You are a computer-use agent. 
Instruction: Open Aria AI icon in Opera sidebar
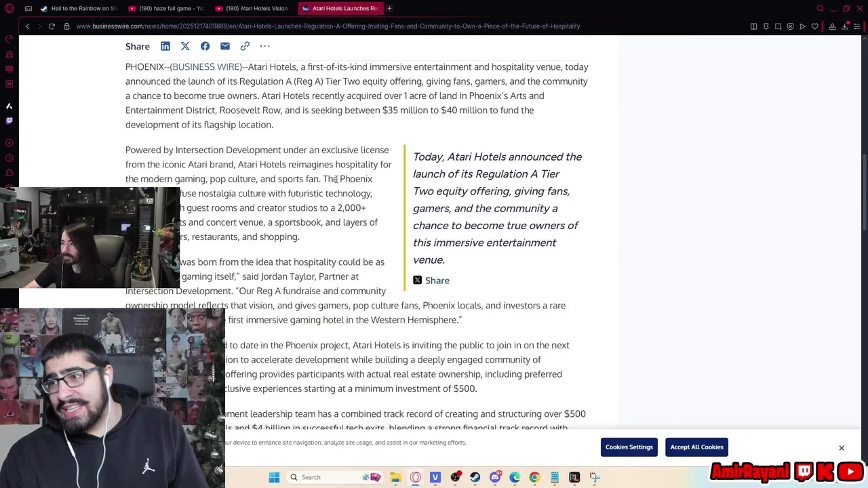(x=9, y=106)
